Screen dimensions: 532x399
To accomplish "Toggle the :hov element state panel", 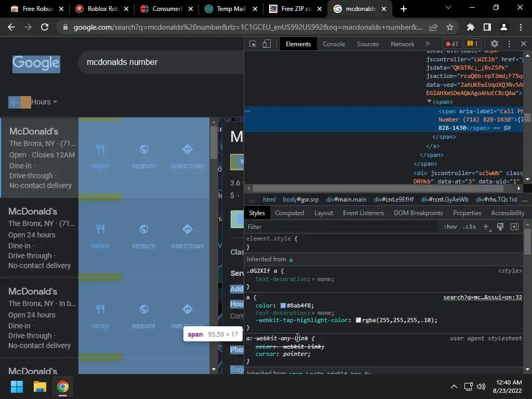I will 450,227.
